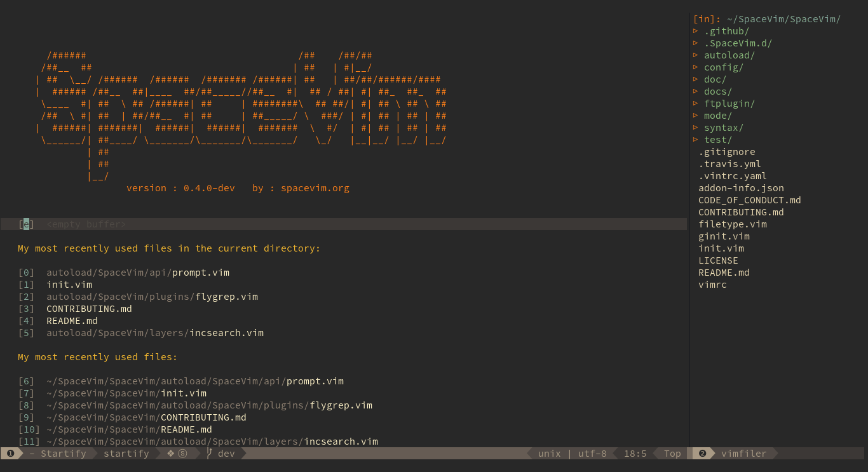Screen dimensions: 868x472
Task: Click the version : 0.4.0-dev text
Action: click(180, 188)
